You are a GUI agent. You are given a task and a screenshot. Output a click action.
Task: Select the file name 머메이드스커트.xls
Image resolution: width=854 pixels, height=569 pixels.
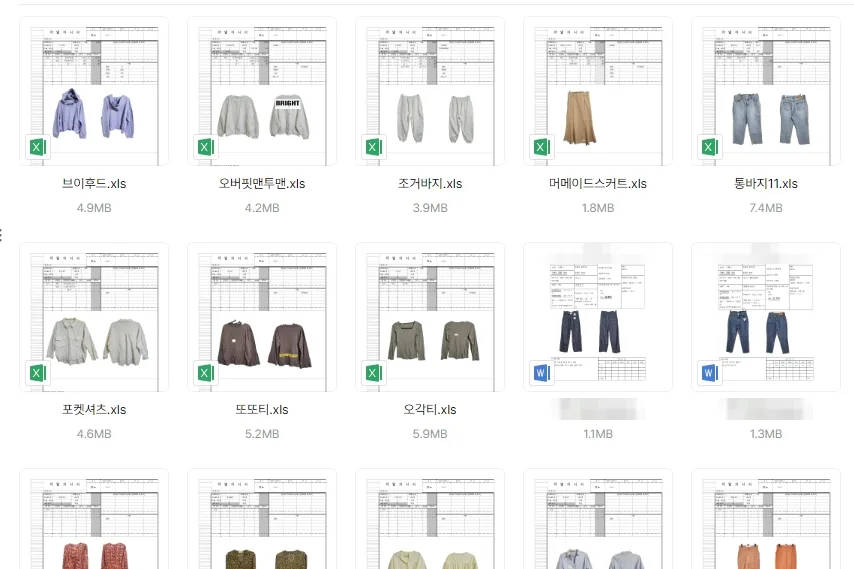(598, 183)
